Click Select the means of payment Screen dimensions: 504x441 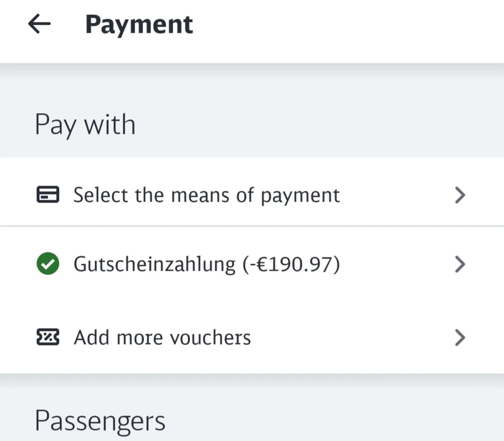pyautogui.click(x=206, y=195)
